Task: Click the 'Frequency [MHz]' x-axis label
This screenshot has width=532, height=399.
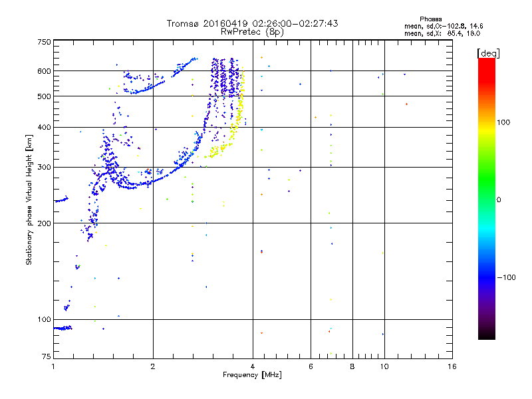Action: 252,375
